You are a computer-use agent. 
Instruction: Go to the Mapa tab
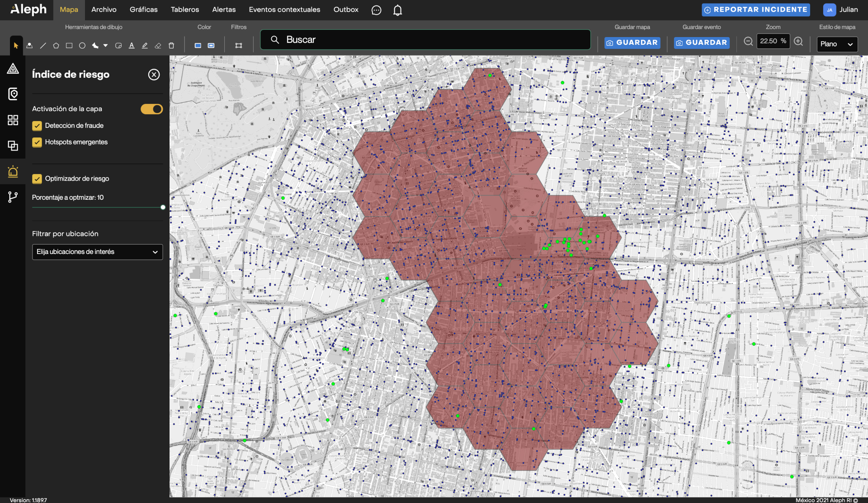[x=69, y=9]
